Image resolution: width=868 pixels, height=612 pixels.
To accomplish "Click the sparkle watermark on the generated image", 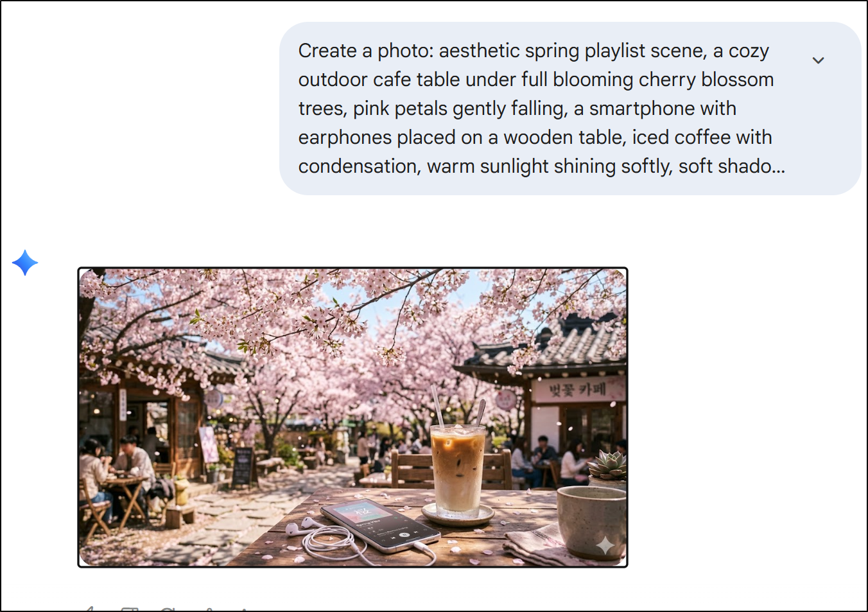I will coord(605,545).
